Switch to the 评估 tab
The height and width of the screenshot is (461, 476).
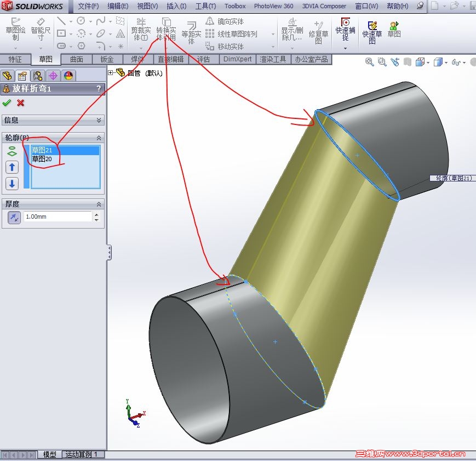coord(203,59)
